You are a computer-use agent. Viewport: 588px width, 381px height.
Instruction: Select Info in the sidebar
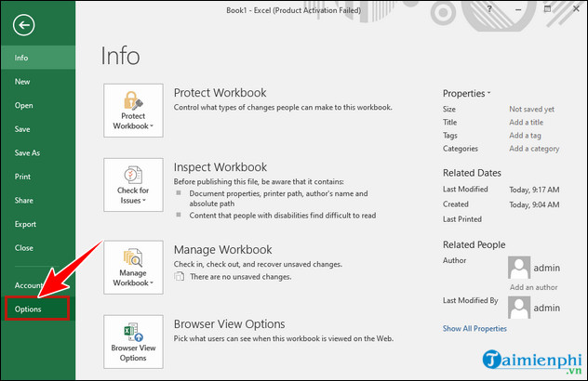click(x=38, y=58)
